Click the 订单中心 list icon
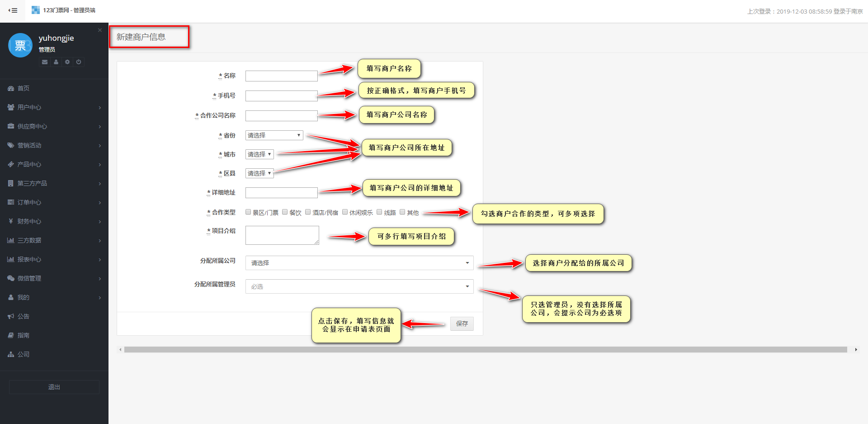 pyautogui.click(x=11, y=202)
